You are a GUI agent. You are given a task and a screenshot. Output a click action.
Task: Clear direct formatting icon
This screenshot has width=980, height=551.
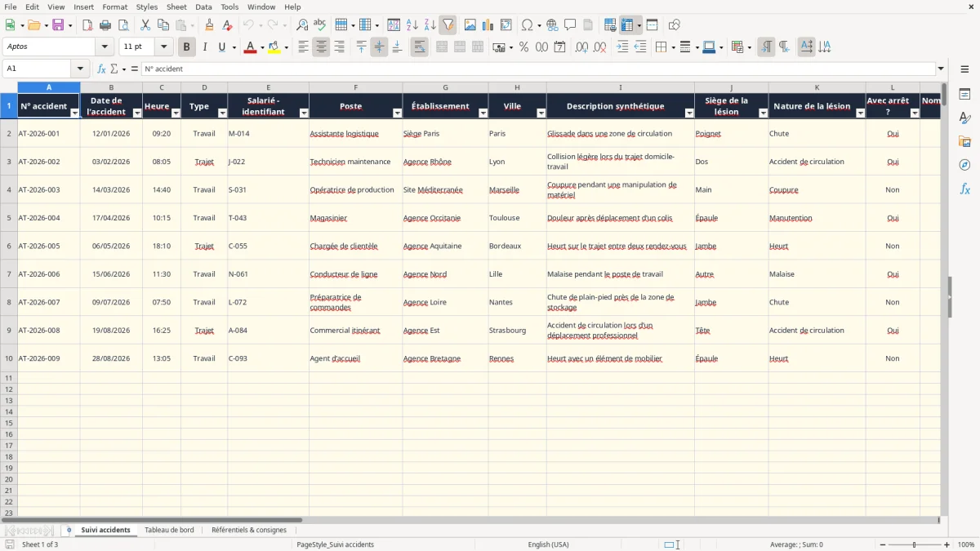point(227,25)
